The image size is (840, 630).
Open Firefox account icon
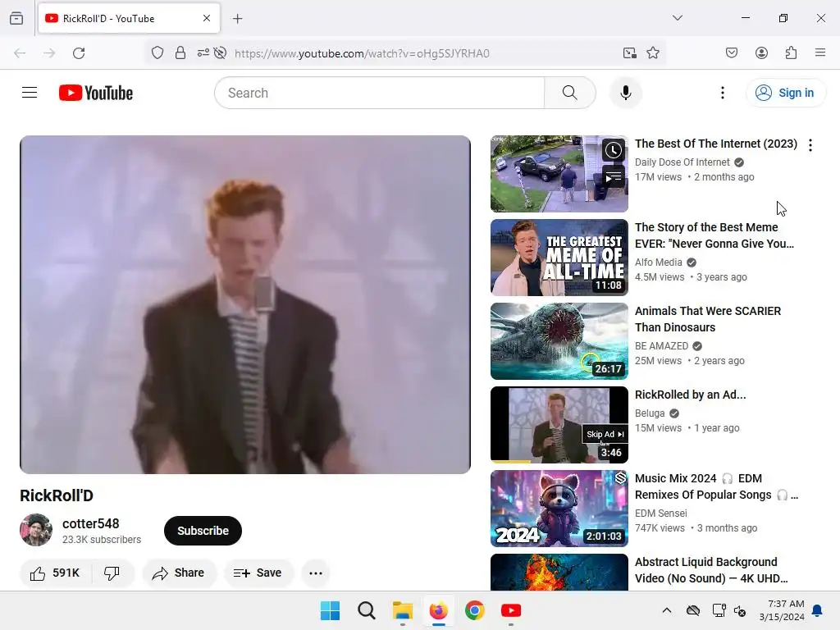(761, 52)
